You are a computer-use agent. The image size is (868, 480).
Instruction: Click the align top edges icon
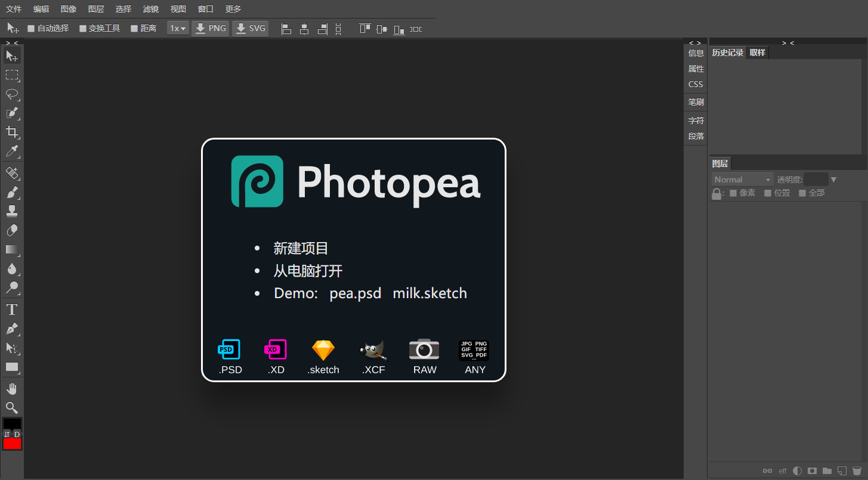click(365, 29)
